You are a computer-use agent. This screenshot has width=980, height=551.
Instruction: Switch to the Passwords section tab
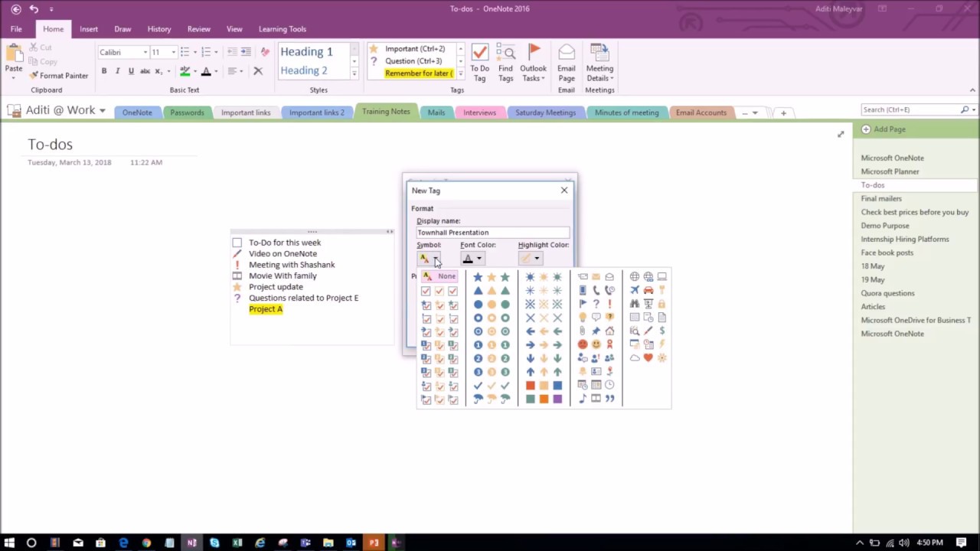(187, 112)
